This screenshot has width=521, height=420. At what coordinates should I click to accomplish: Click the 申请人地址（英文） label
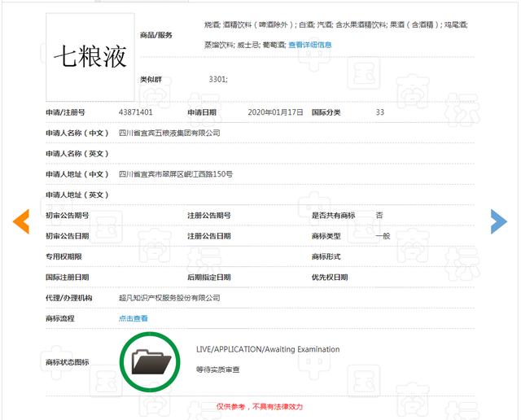tap(77, 195)
